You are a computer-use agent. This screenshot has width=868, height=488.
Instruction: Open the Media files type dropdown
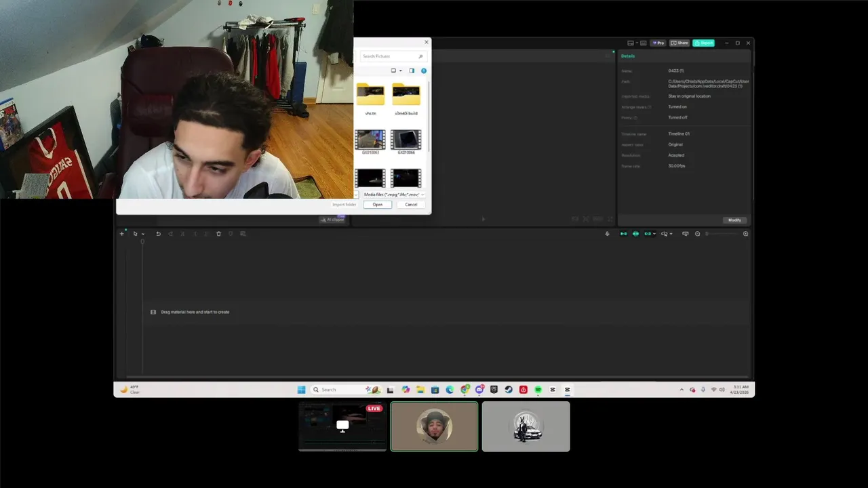[394, 195]
